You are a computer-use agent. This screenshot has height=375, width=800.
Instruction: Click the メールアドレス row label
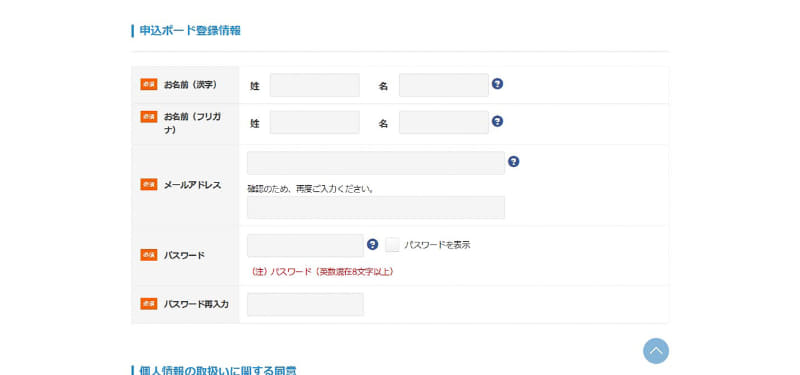192,185
